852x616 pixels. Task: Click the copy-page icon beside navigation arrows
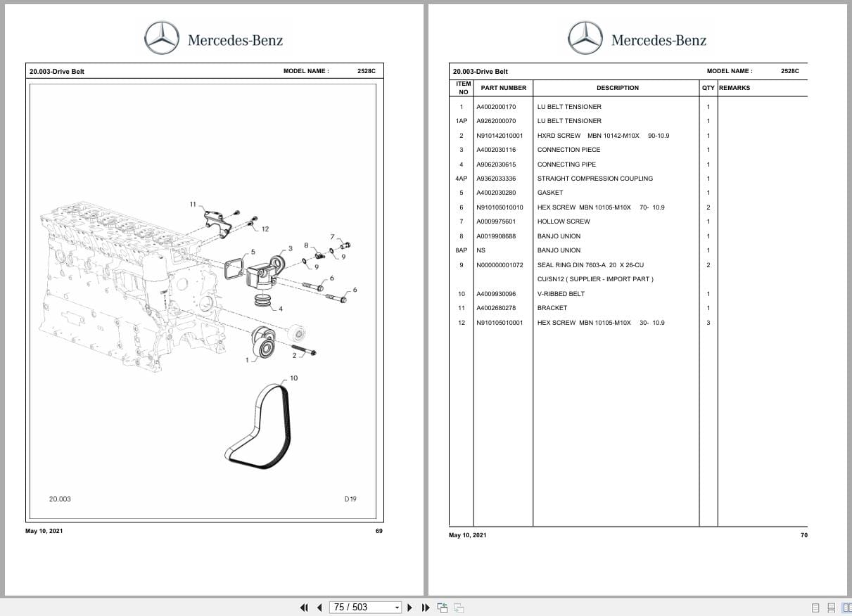pyautogui.click(x=443, y=607)
